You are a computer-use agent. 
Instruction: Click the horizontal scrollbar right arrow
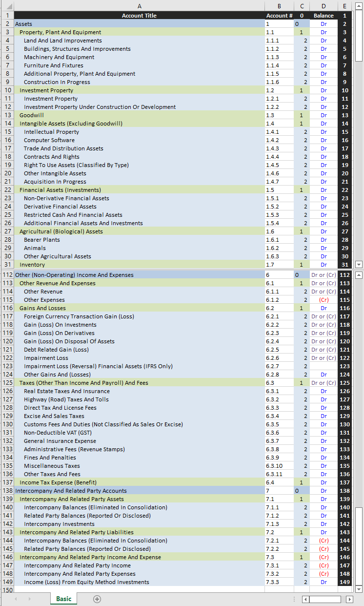pyautogui.click(x=349, y=599)
